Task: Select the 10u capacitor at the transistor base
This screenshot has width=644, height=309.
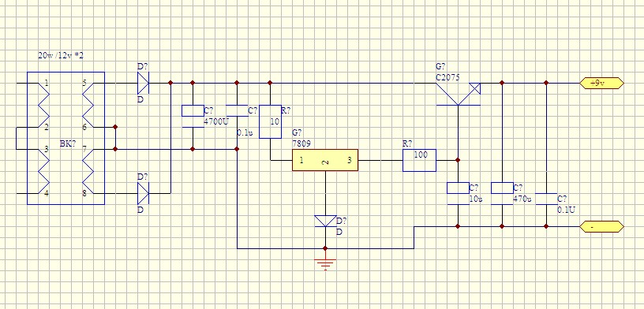Action: click(x=458, y=193)
